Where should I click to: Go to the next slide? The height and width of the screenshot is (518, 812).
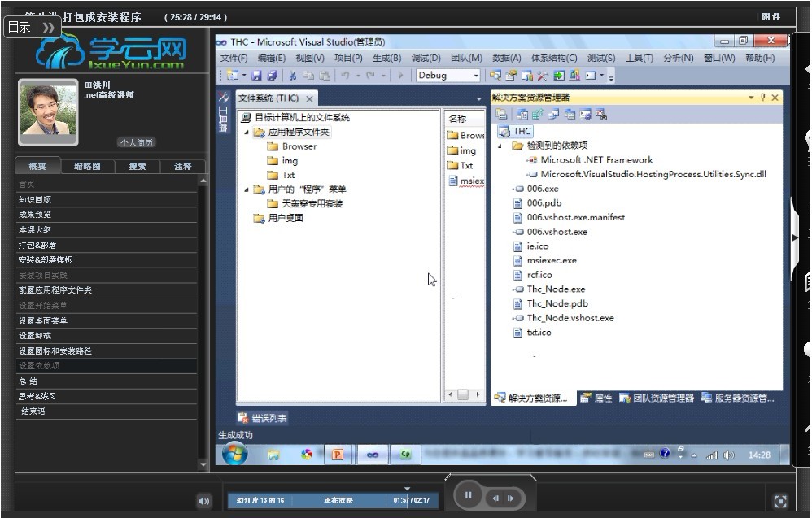[511, 498]
